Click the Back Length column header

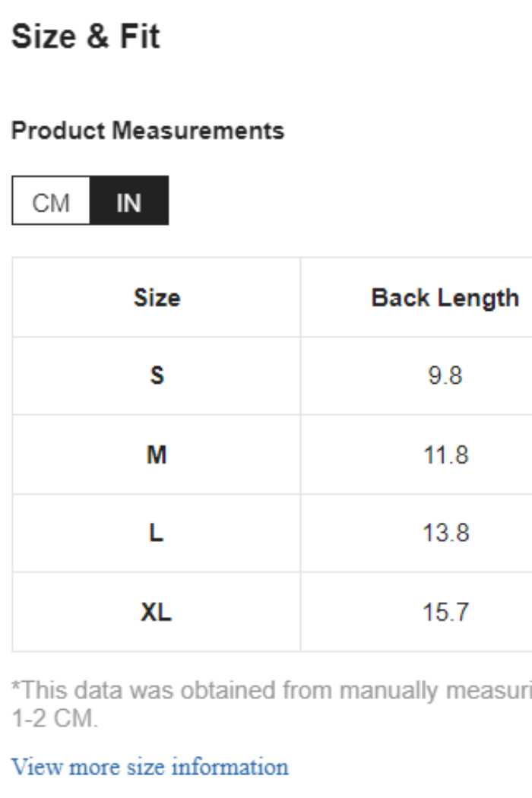point(445,297)
